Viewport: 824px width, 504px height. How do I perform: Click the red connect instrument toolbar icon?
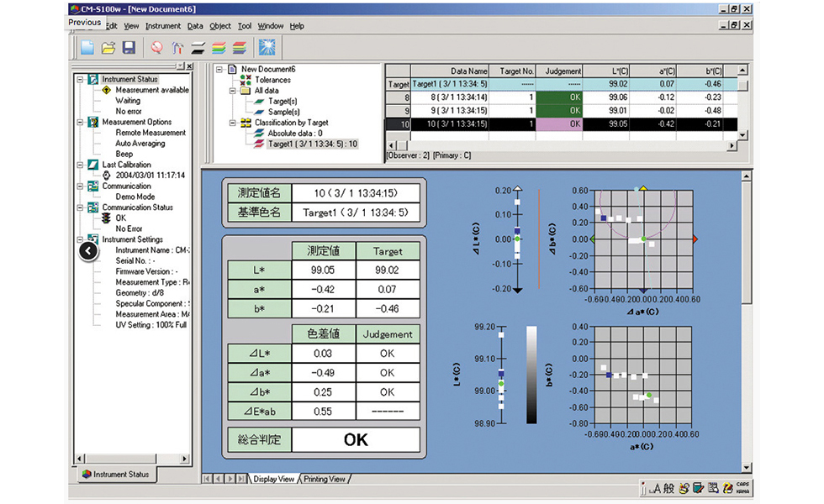156,48
